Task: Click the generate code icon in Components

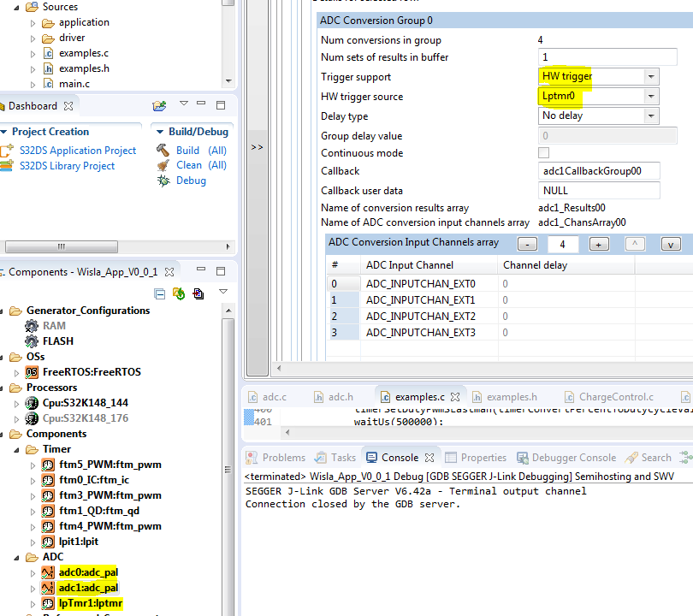Action: [198, 293]
